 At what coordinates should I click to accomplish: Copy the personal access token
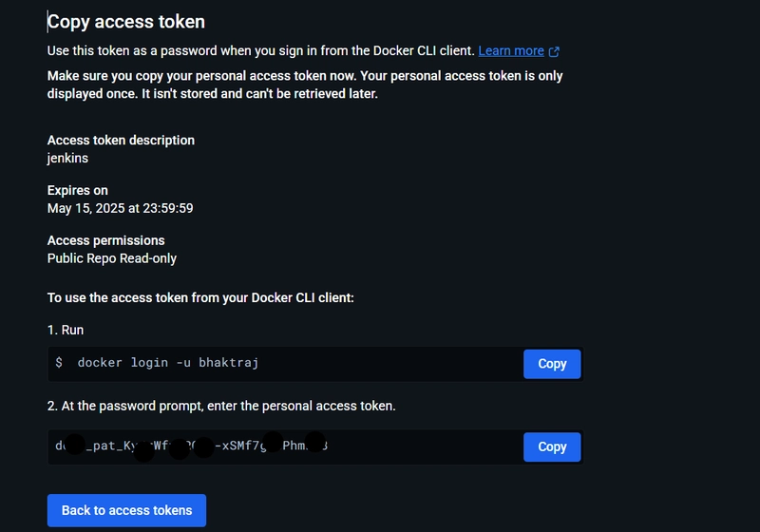click(552, 446)
